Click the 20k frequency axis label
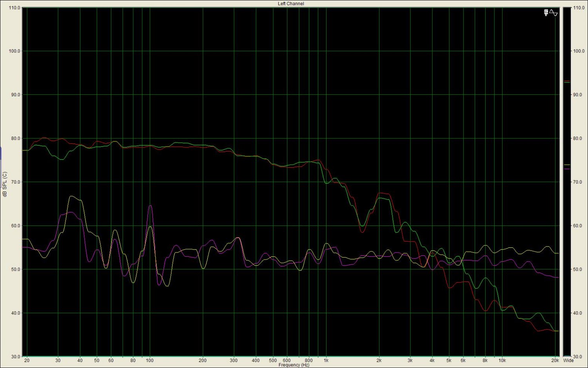Screen dimensions: 588x368 [555, 360]
